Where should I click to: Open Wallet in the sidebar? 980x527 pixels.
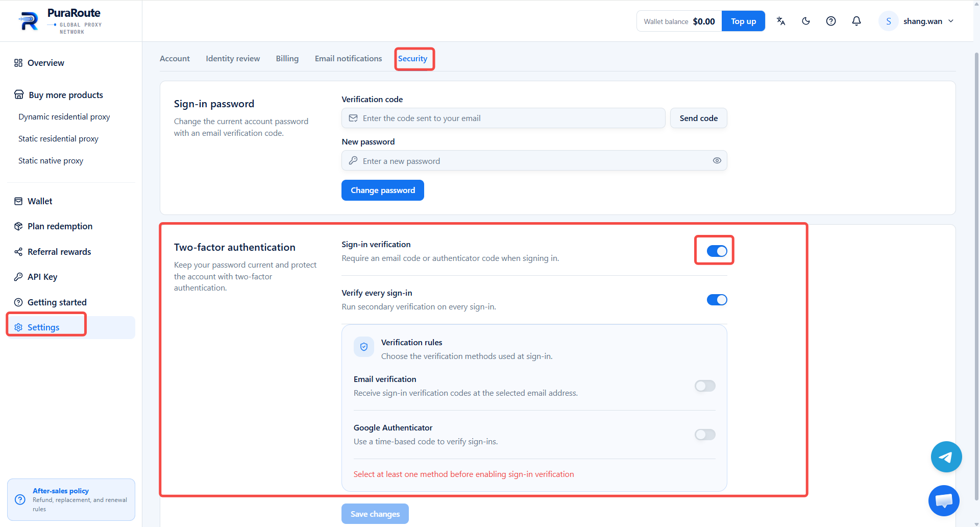click(x=71, y=201)
